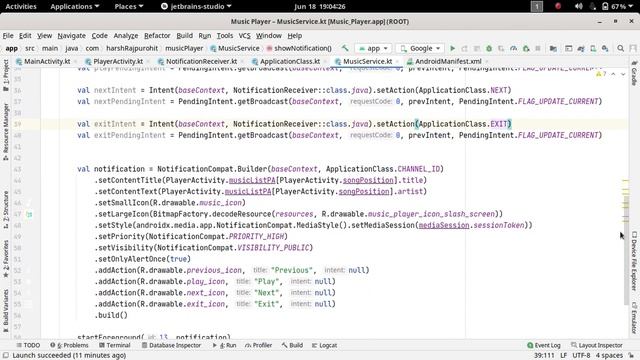This screenshot has width=640, height=360.
Task: Toggle the Device File Explorer side panel
Action: pos(634,261)
